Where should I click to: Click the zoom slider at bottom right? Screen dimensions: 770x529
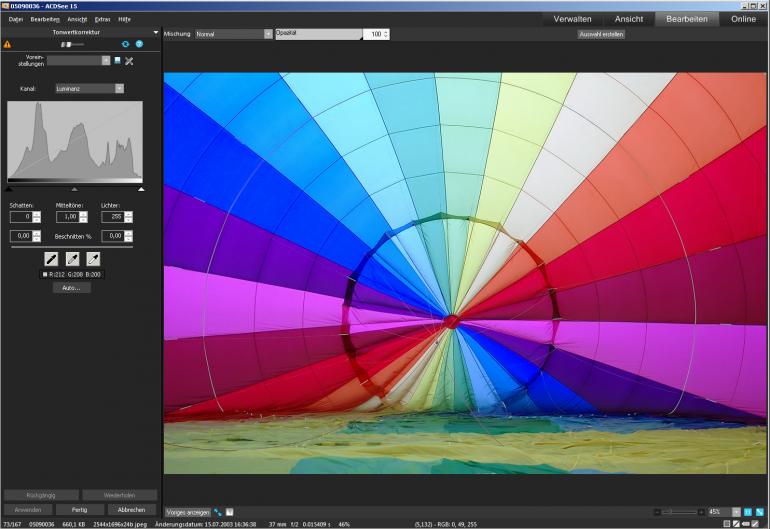(679, 512)
